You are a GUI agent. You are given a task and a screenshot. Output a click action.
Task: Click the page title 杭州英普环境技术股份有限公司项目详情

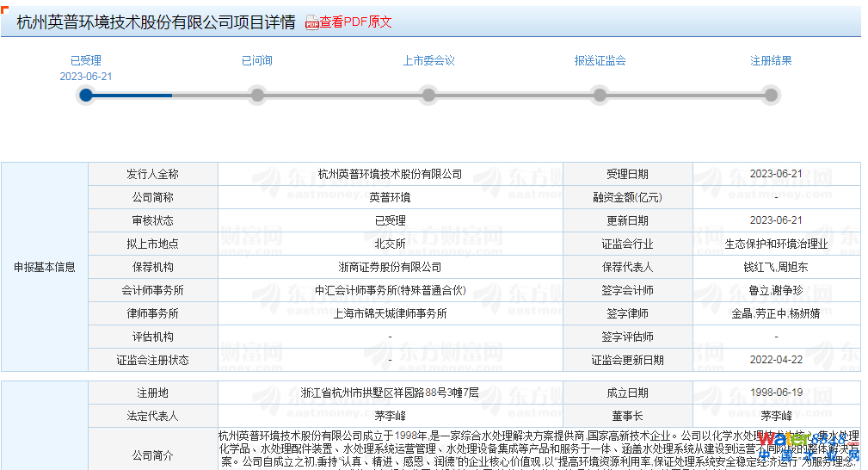(156, 22)
